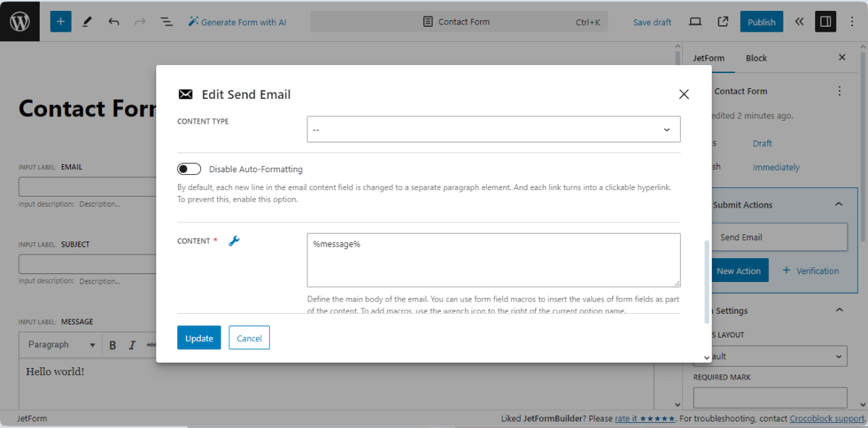Open the device preview icon
The image size is (868, 428).
695,22
